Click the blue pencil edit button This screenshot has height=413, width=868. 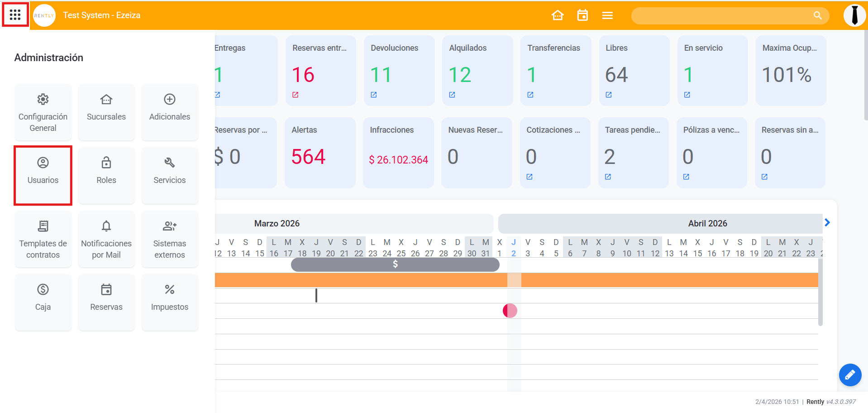[x=849, y=375]
